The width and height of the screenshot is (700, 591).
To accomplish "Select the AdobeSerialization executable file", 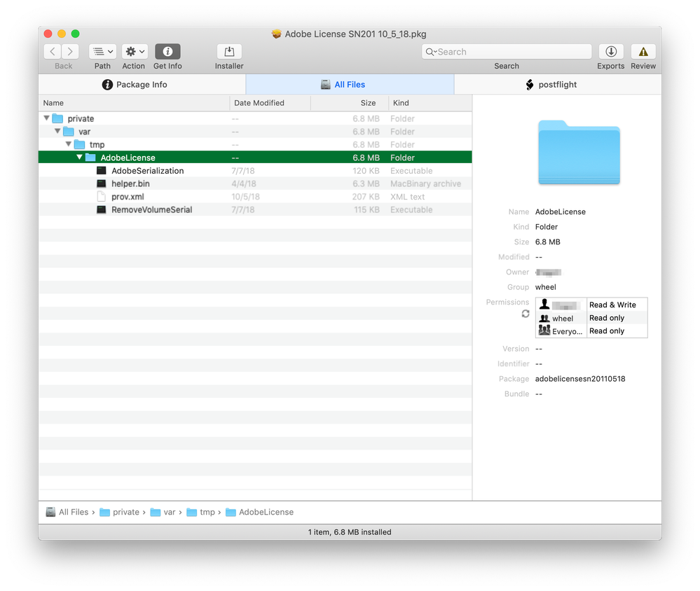I will (x=255, y=170).
